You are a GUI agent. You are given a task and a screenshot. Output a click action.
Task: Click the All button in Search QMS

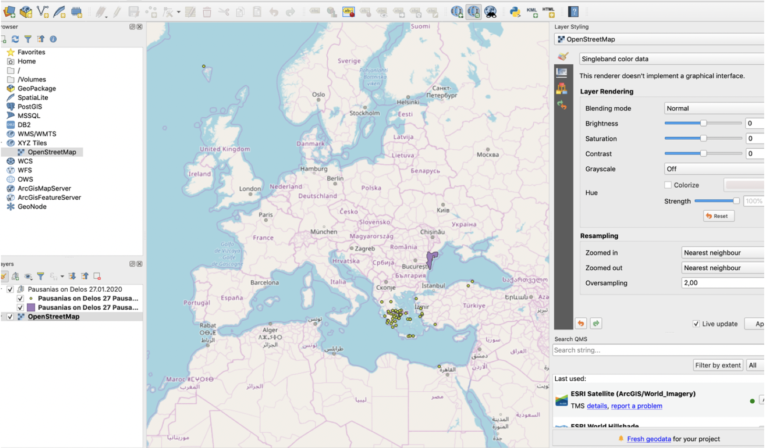coord(754,365)
